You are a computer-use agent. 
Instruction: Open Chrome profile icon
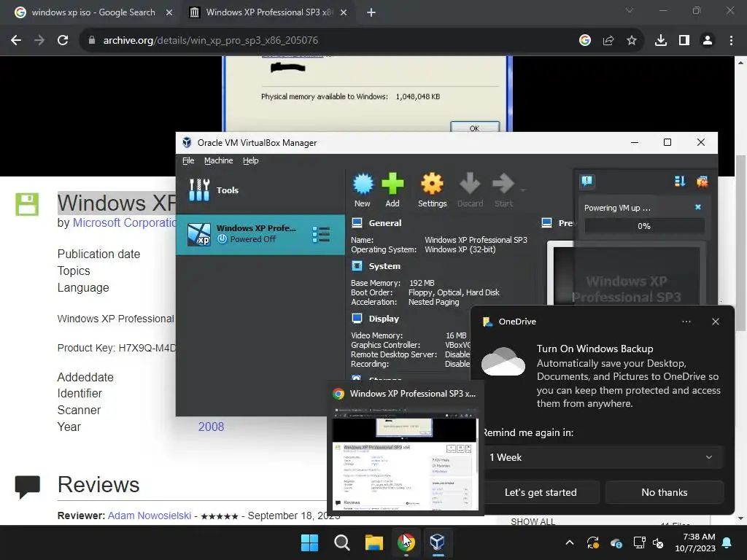coord(708,41)
